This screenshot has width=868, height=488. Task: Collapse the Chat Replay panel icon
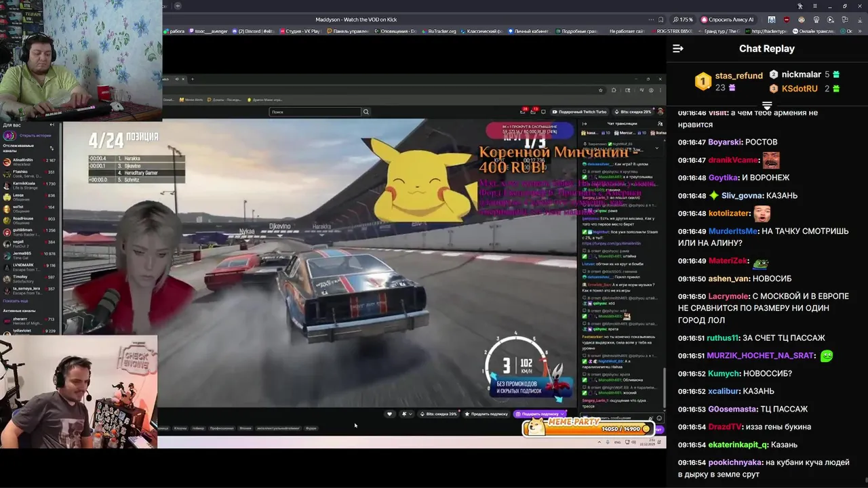[x=677, y=49]
